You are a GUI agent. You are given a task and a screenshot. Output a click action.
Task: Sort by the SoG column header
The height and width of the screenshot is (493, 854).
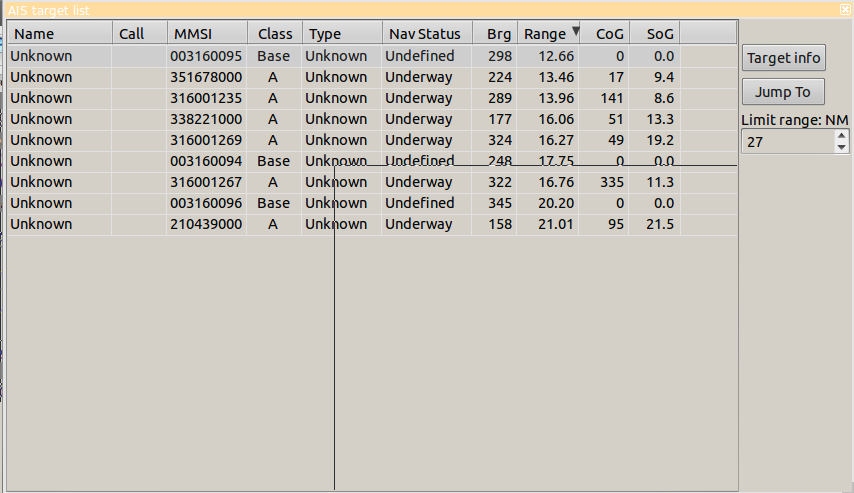click(655, 34)
